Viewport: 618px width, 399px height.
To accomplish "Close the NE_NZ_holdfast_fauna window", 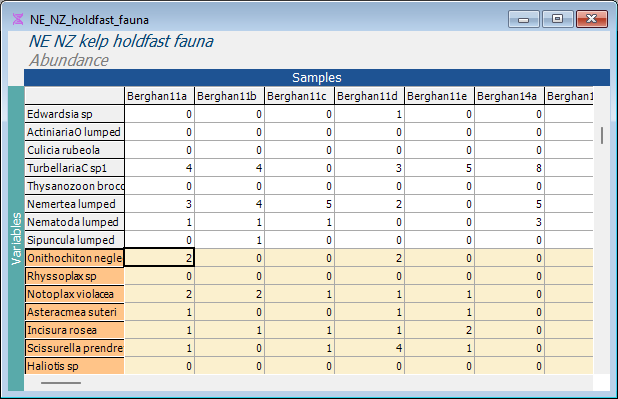I will (x=592, y=19).
